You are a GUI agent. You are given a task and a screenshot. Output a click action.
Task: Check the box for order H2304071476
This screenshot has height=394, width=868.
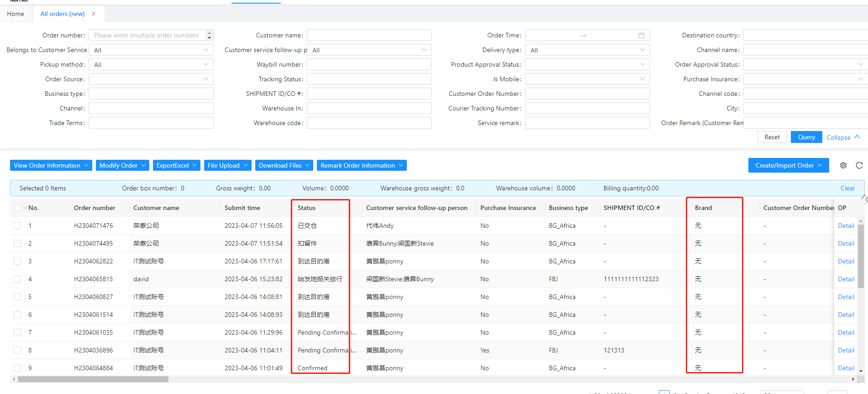[17, 226]
